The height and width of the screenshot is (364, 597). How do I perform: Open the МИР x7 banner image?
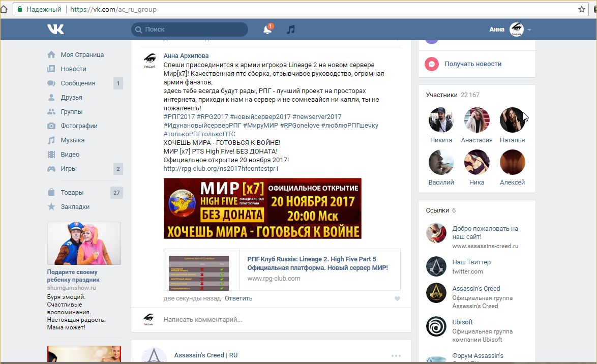(x=262, y=208)
